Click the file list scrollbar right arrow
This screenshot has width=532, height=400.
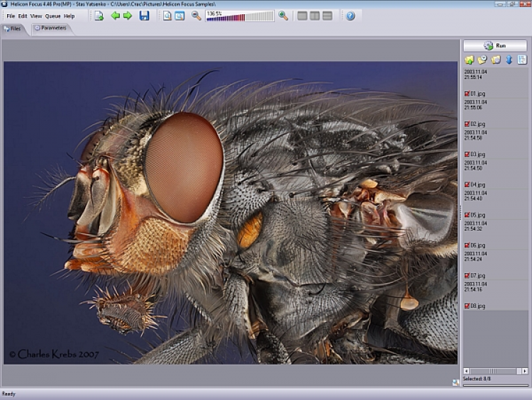525,371
